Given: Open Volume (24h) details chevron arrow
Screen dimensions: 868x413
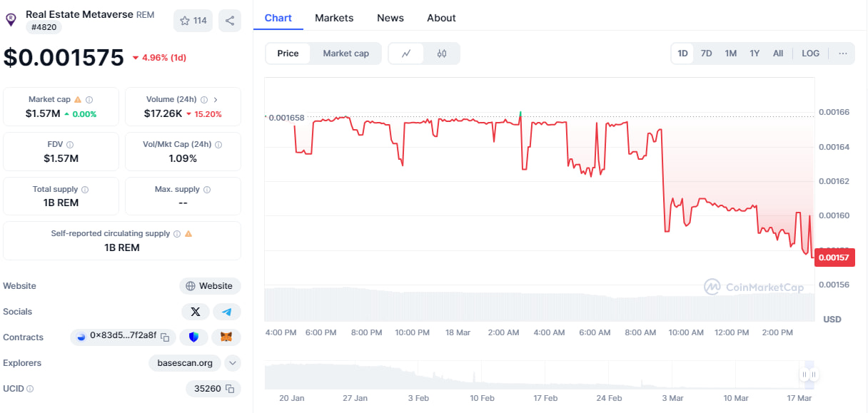Looking at the screenshot, I should pyautogui.click(x=216, y=100).
